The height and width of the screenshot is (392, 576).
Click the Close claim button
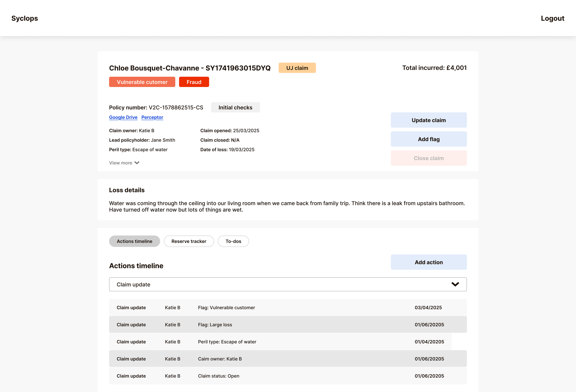coord(429,158)
